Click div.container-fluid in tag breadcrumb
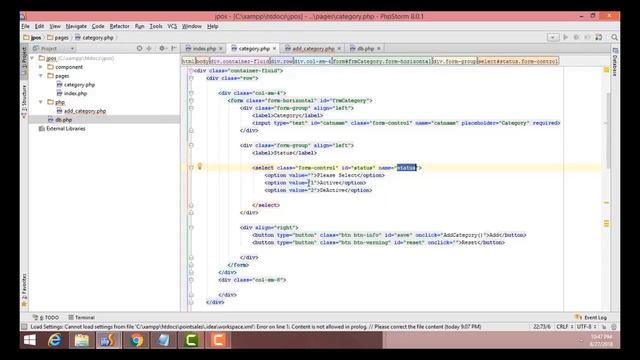Image resolution: width=640 pixels, height=360 pixels. 240,61
